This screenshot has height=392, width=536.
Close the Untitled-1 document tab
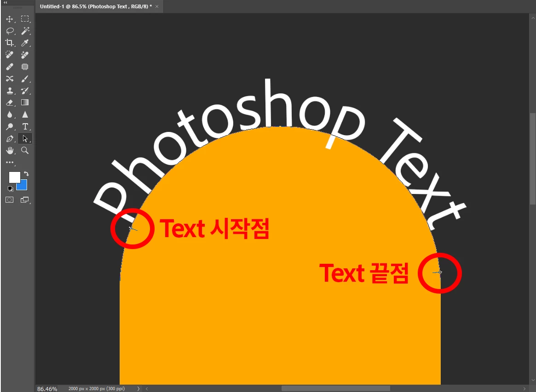(157, 6)
